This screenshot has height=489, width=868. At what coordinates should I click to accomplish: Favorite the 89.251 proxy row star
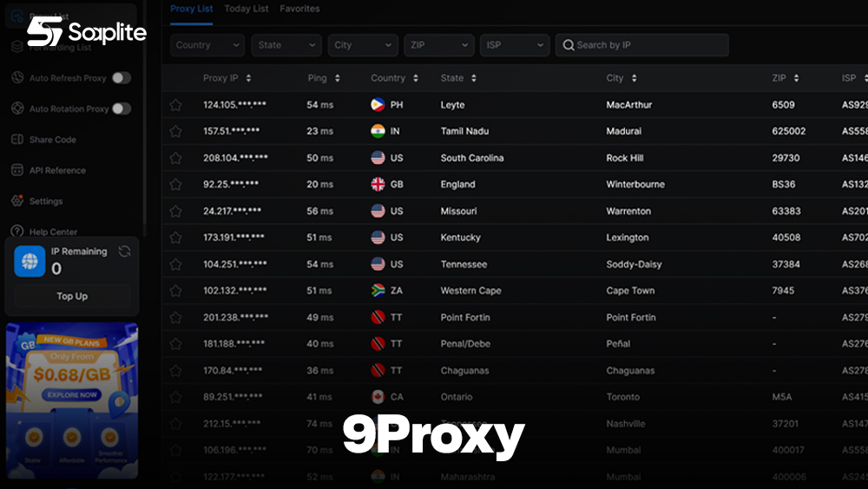point(175,397)
